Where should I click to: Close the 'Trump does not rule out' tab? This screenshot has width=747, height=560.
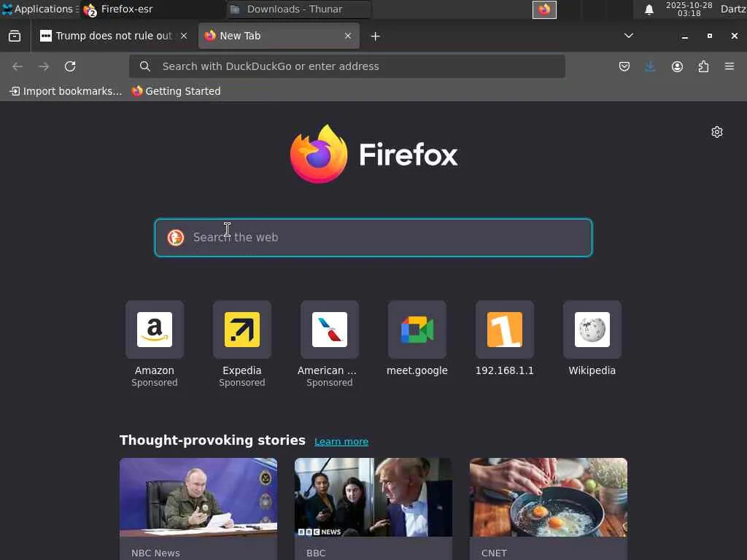[x=184, y=36]
